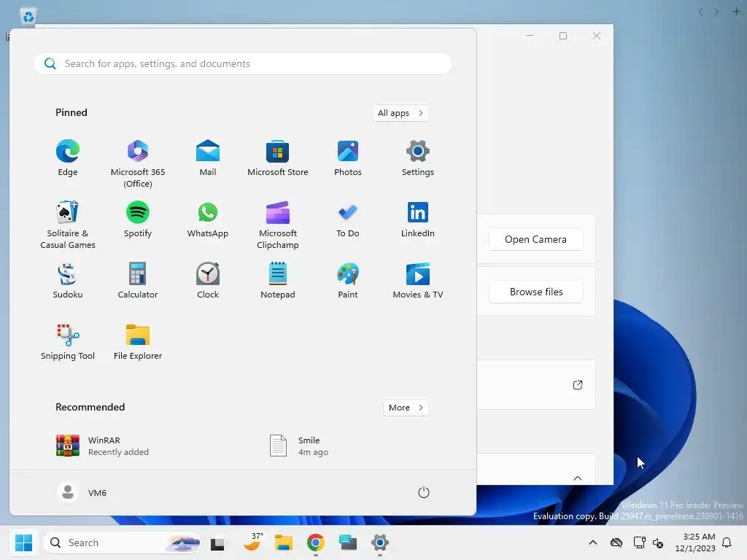
Task: Open Settings from the pinned apps
Action: 418,158
